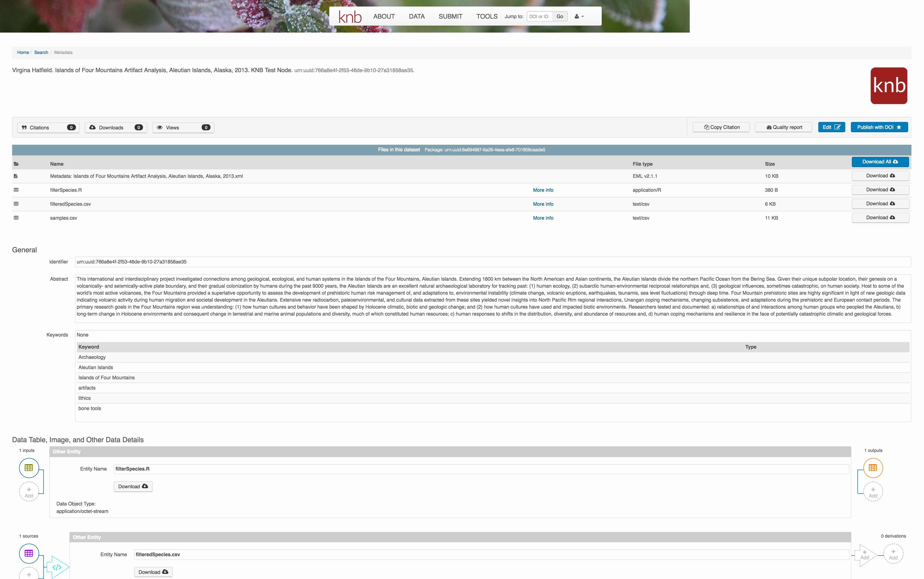Screen dimensions: 924x579
Task: Click the filterSpecies.R entity name field
Action: [x=481, y=469]
